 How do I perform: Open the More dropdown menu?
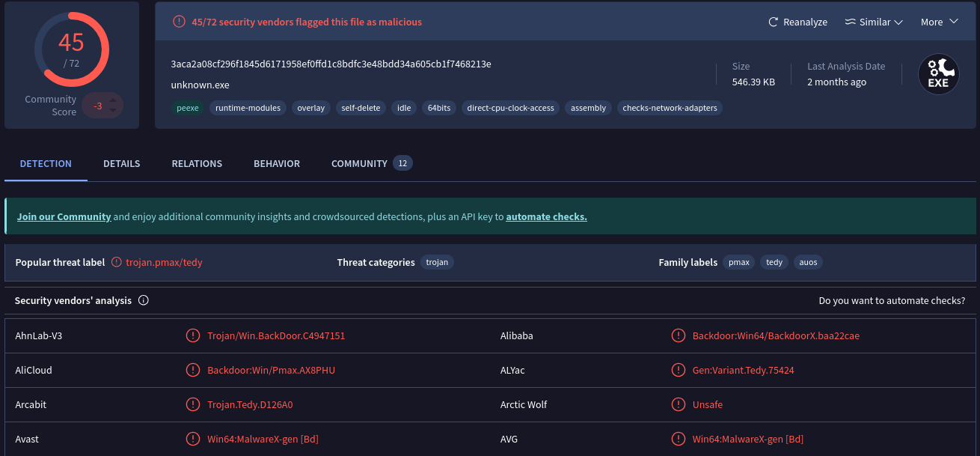click(x=938, y=22)
